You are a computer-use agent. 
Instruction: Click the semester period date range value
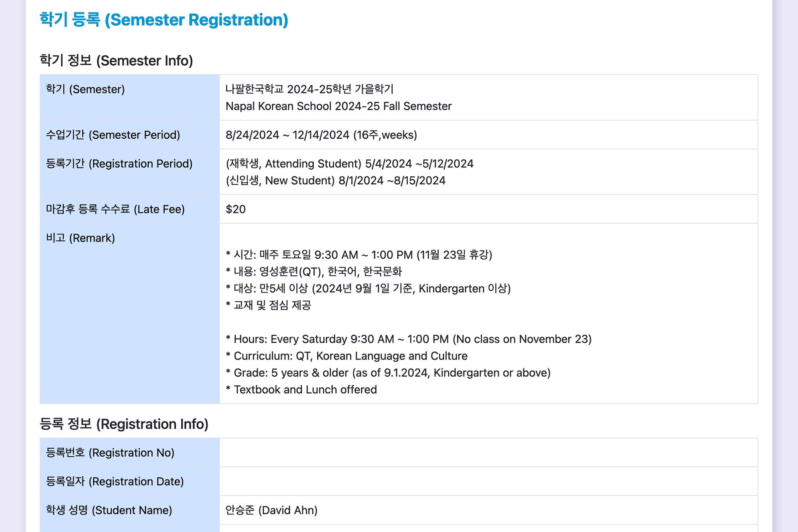click(321, 135)
